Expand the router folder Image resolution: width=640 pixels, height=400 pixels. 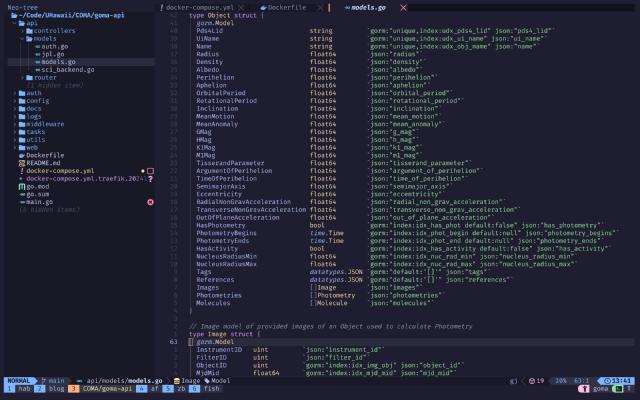pyautogui.click(x=23, y=78)
